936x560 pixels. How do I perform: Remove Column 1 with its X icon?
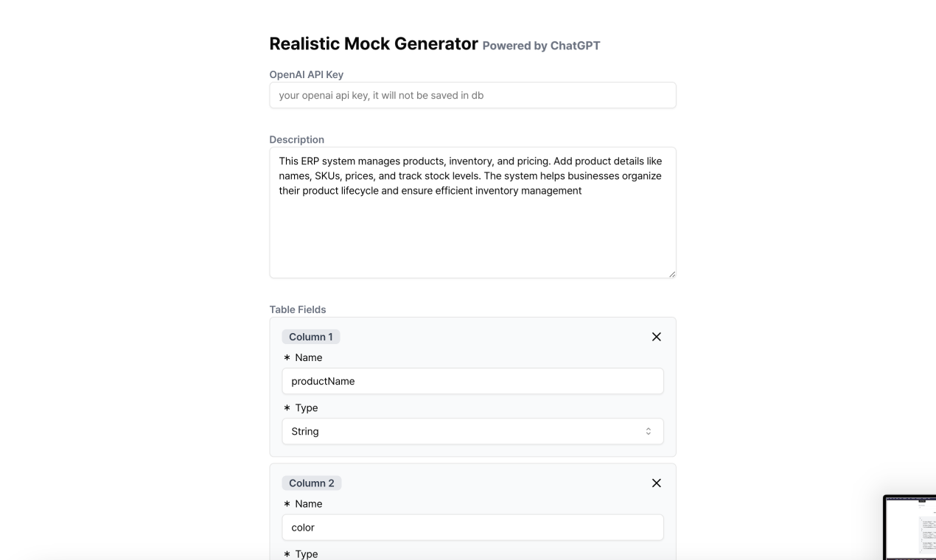[x=657, y=337]
